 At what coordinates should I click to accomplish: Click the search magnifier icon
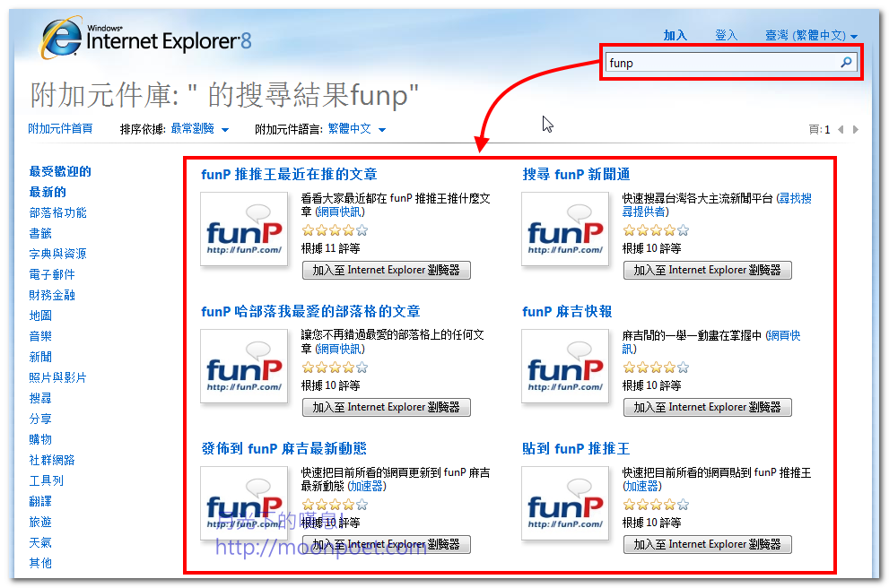[845, 63]
